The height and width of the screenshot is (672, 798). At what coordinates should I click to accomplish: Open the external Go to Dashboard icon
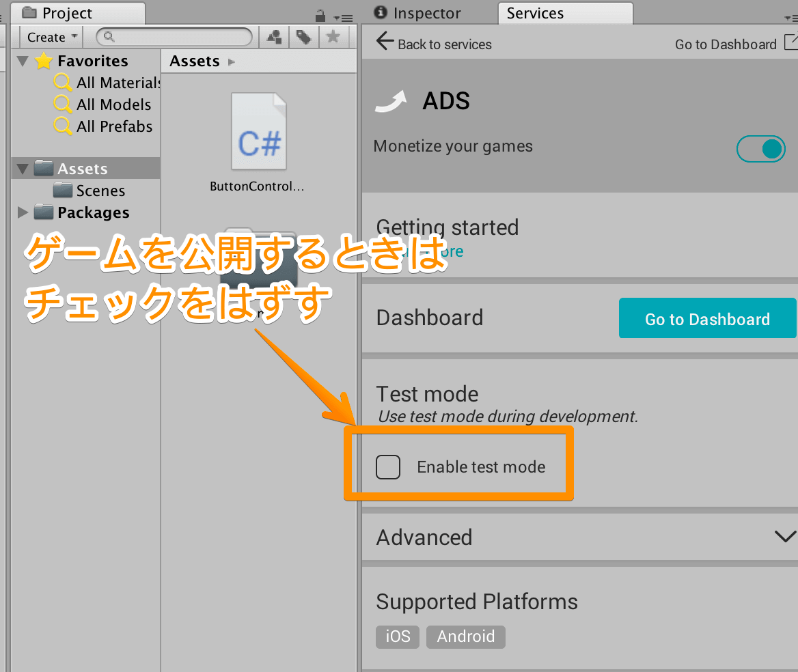click(x=791, y=42)
